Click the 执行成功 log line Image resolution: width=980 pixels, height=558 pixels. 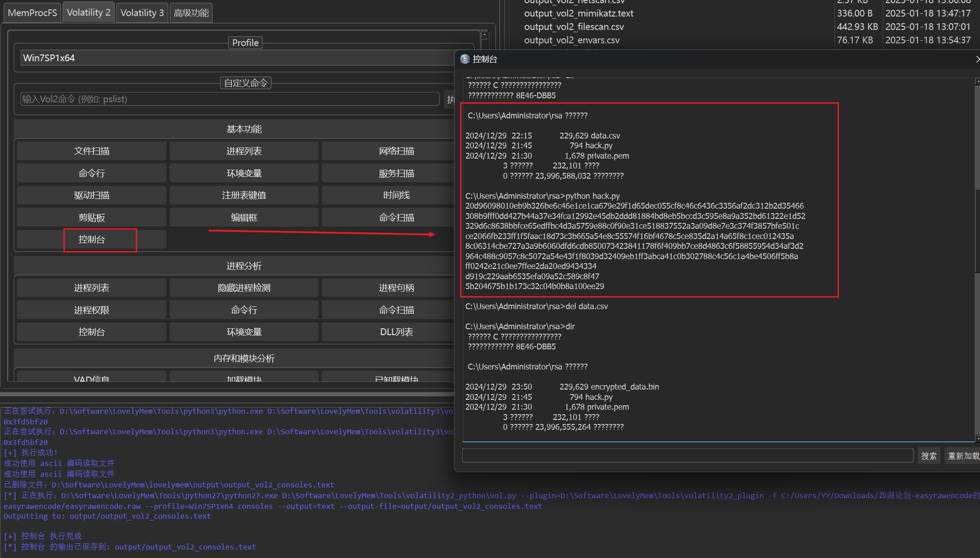click(x=31, y=453)
